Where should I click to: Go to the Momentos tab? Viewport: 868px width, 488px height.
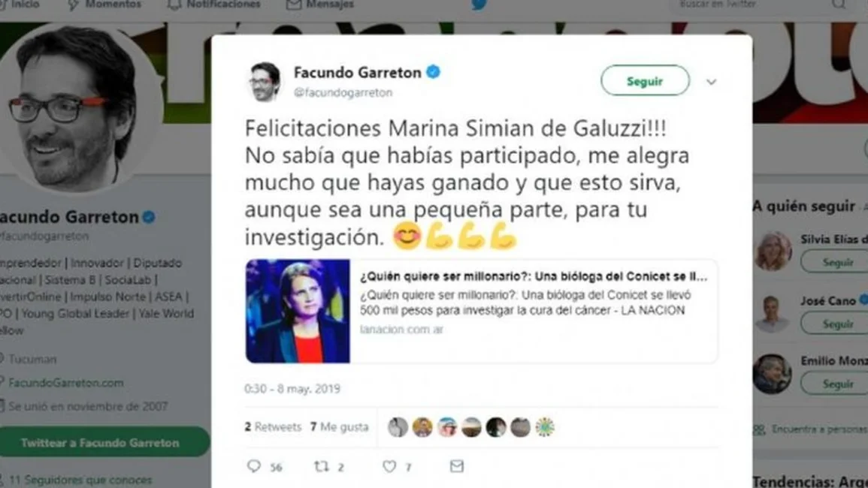coord(104,5)
